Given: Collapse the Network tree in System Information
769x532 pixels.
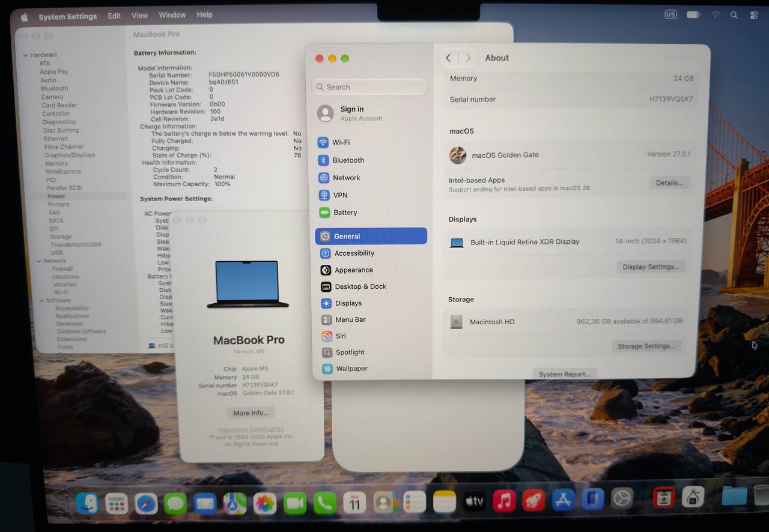Looking at the screenshot, I should pos(38,261).
